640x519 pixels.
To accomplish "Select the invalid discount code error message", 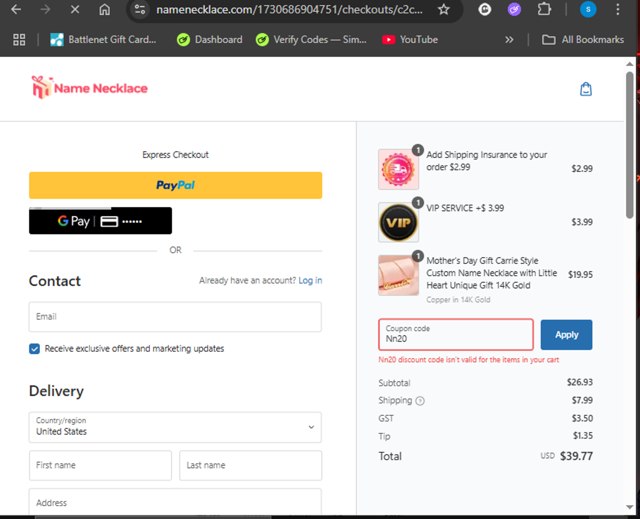I will 469,360.
